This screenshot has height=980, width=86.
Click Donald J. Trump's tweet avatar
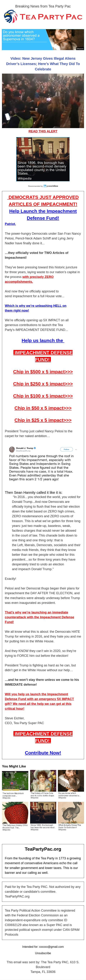click(x=12, y=449)
